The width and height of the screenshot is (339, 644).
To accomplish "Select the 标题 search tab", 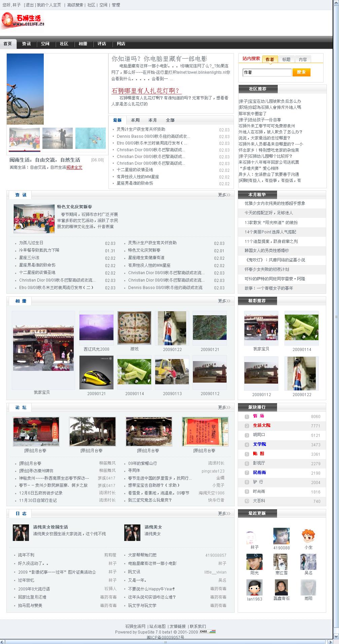I will pos(286,59).
